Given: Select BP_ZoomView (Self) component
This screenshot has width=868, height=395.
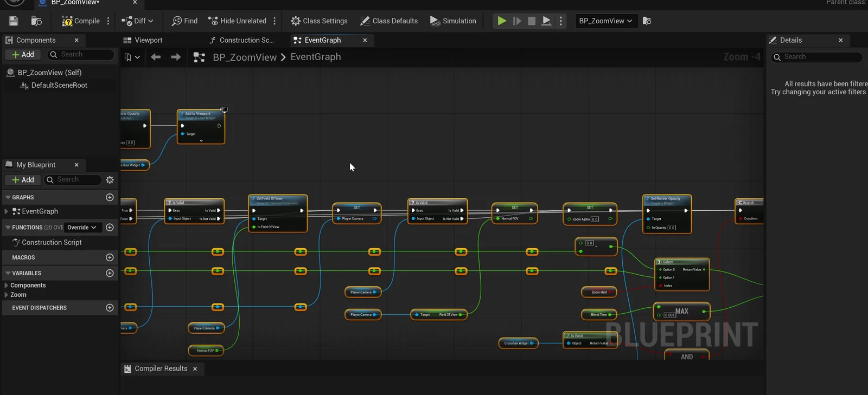Looking at the screenshot, I should pos(50,73).
